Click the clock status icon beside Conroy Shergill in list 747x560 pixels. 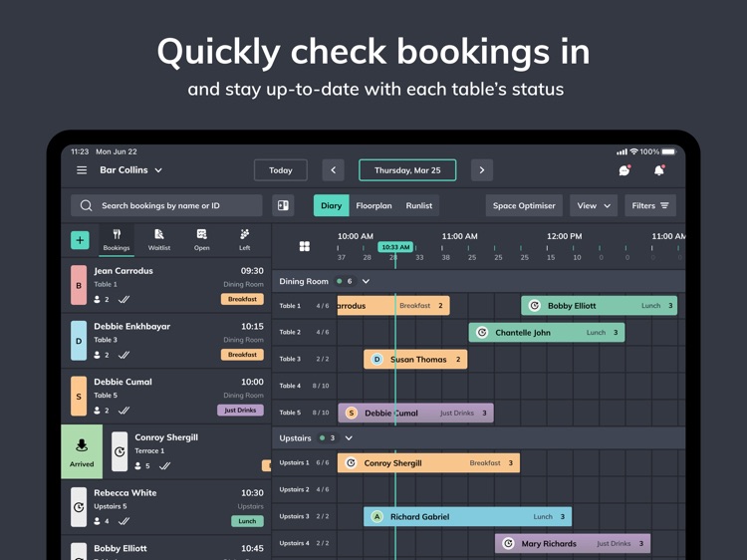tap(120, 451)
